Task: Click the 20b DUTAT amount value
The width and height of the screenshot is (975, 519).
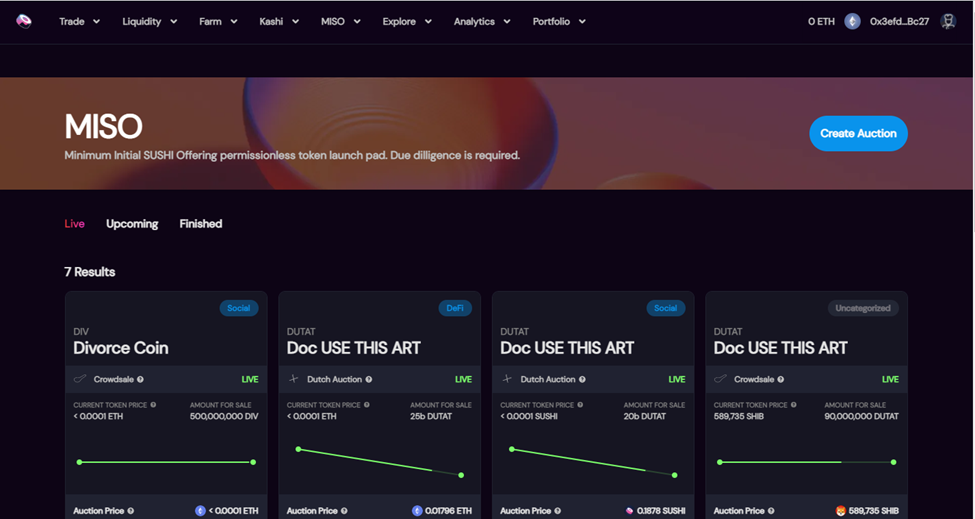Action: pyautogui.click(x=645, y=416)
